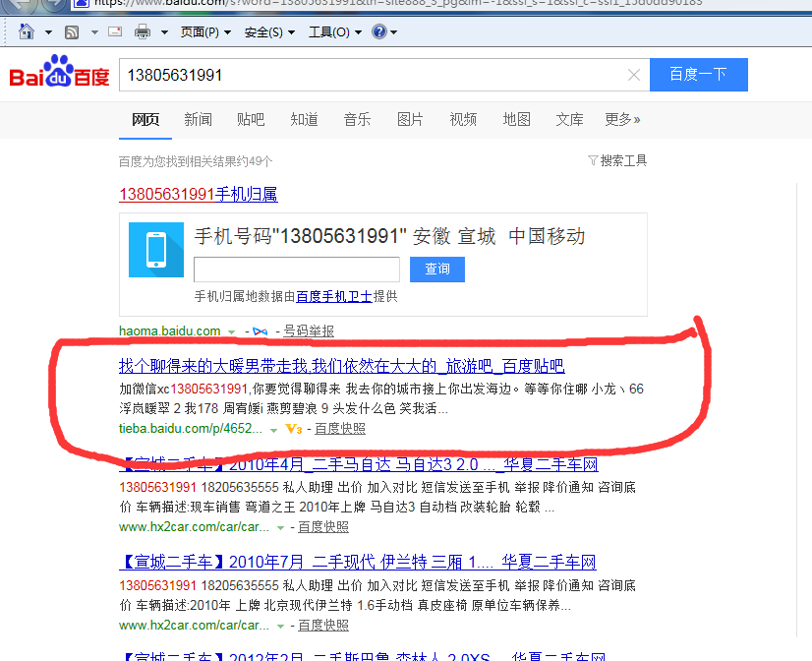The image size is (812, 661).
Task: Expand dropdown arrow next to tieba.baidu.com/p/4652
Action: tap(273, 430)
